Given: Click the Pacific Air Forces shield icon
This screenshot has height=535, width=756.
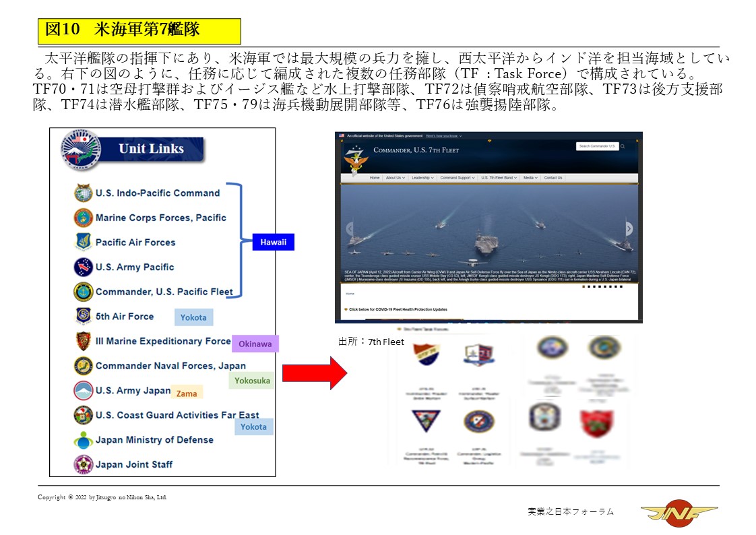Looking at the screenshot, I should tap(84, 242).
